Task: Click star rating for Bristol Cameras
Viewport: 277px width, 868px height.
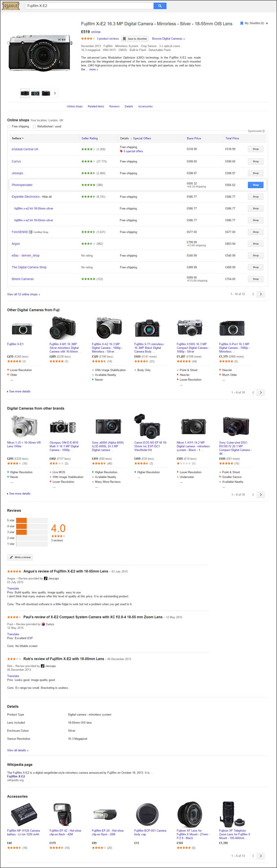Action: point(88,279)
